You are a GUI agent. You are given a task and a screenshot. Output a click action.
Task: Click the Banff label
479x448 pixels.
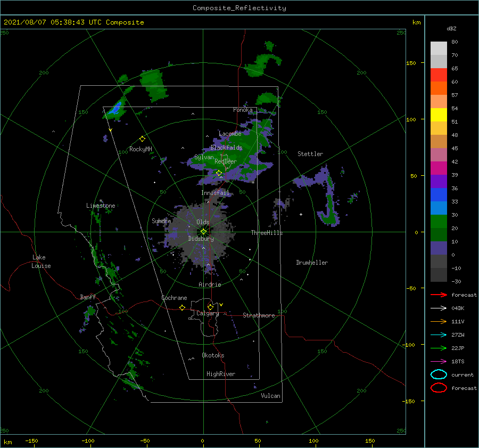click(88, 297)
